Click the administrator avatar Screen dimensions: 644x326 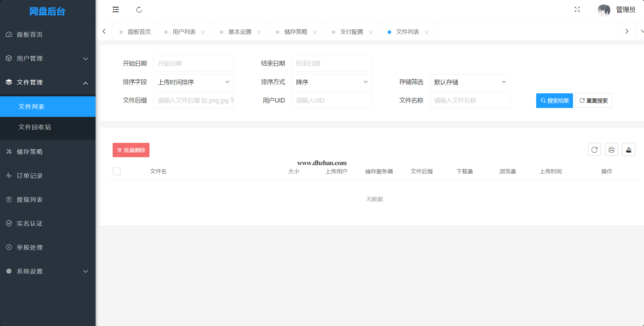coord(604,10)
